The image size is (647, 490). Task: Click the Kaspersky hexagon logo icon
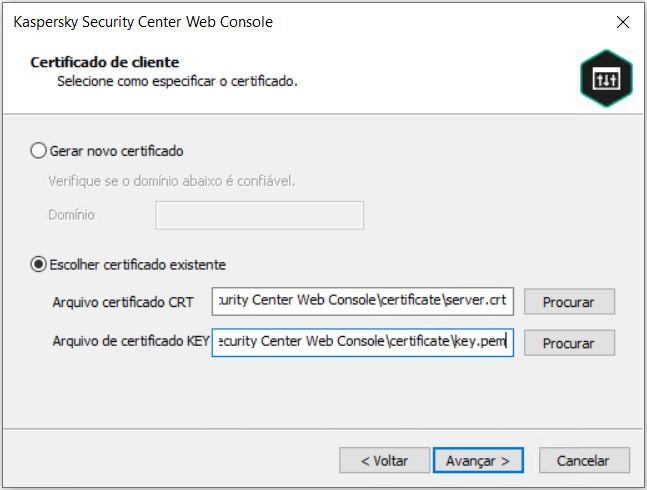[606, 78]
